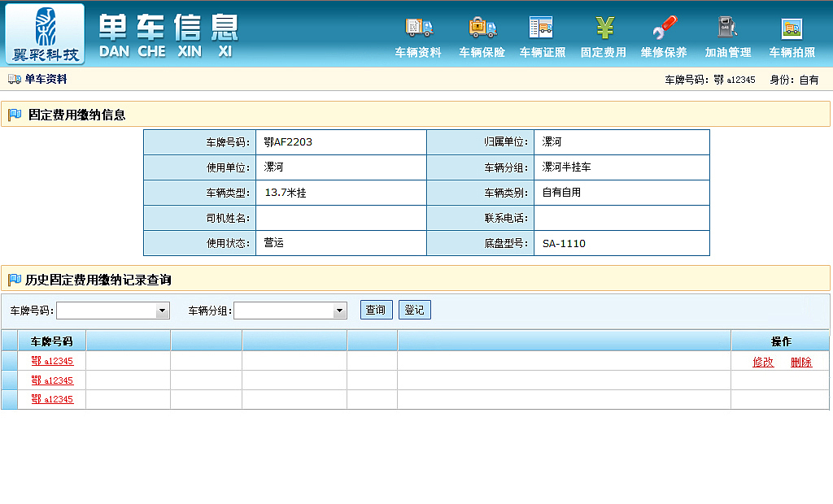Image resolution: width=833 pixels, height=504 pixels.
Task: Open the 固定费用 yen icon
Action: pos(604,27)
